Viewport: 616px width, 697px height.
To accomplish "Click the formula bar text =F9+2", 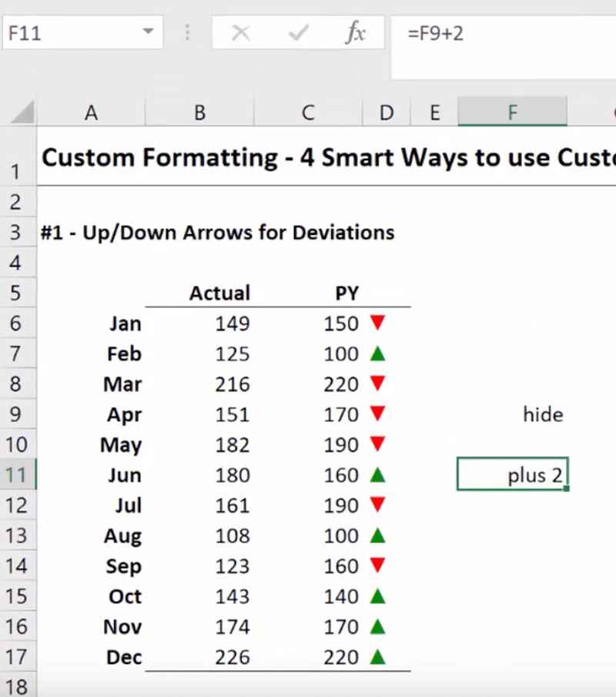I will point(436,34).
